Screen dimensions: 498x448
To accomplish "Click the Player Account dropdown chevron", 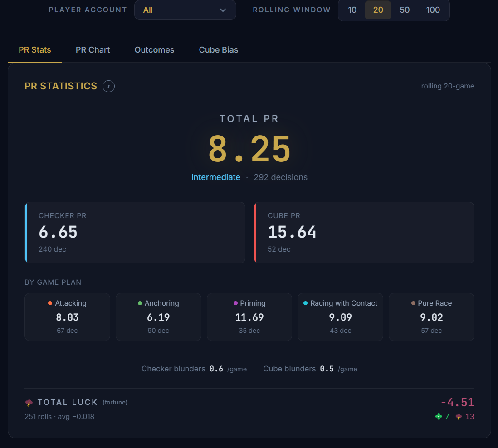I will click(223, 10).
